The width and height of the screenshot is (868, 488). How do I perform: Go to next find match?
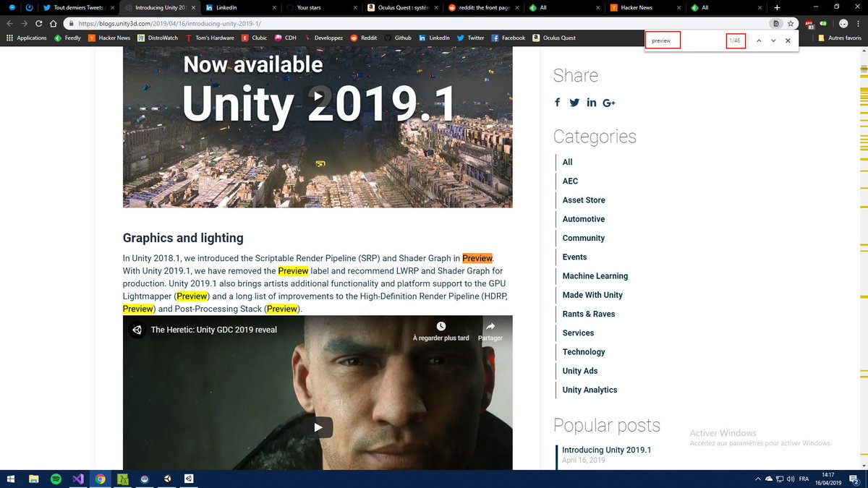point(773,41)
